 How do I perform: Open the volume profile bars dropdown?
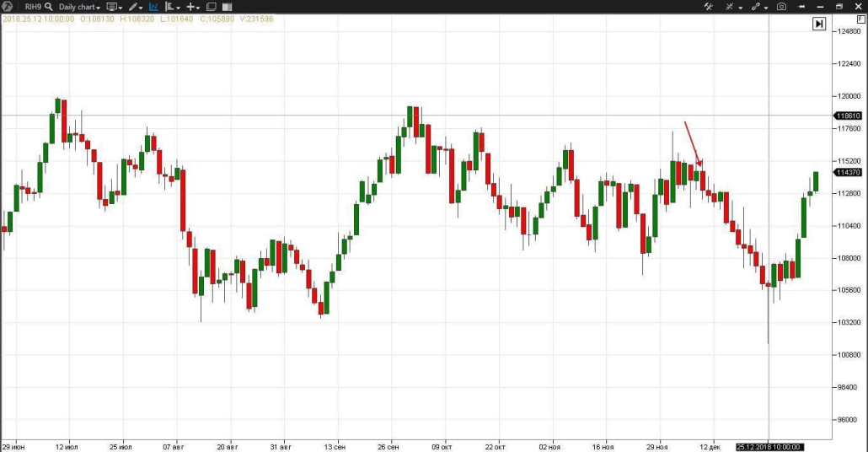click(x=171, y=7)
